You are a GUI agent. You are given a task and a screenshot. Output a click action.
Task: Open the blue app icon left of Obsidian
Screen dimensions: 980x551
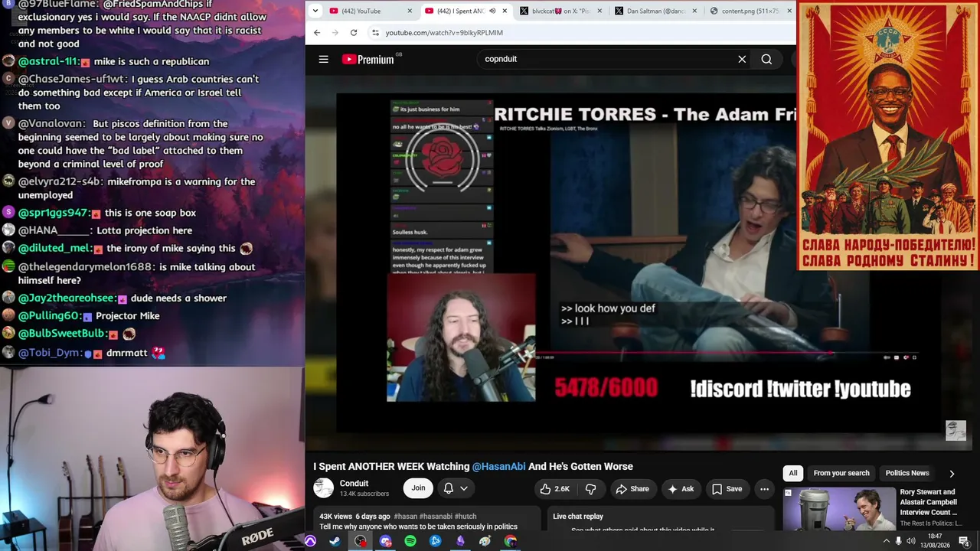click(436, 541)
